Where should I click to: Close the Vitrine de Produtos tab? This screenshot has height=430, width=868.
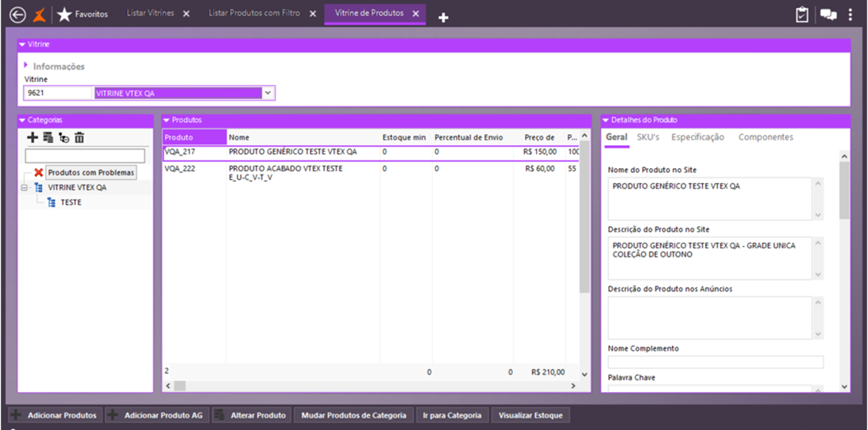click(x=415, y=13)
